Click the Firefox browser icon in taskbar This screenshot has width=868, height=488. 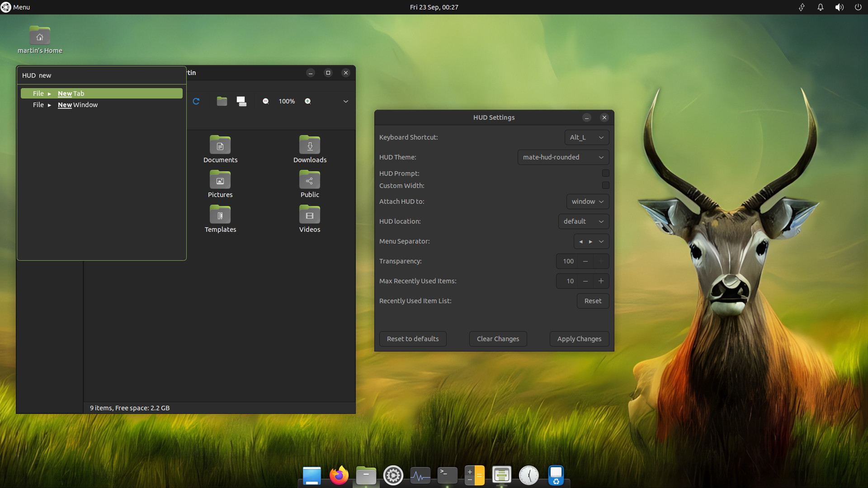tap(339, 474)
